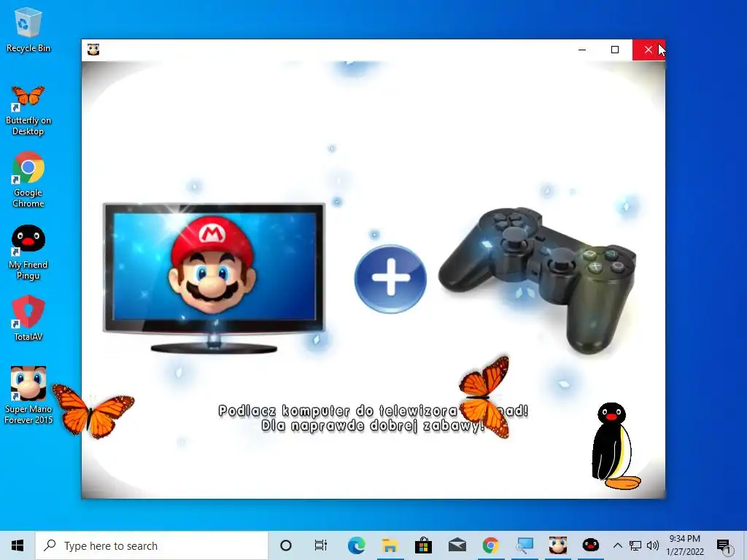Click the text 'Dla naprawde dobrej zabawy!'

[x=373, y=425]
